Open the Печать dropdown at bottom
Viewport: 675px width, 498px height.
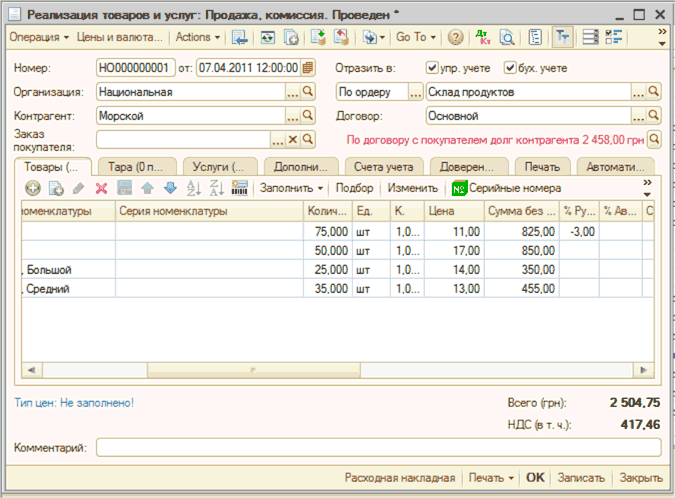[x=491, y=478]
